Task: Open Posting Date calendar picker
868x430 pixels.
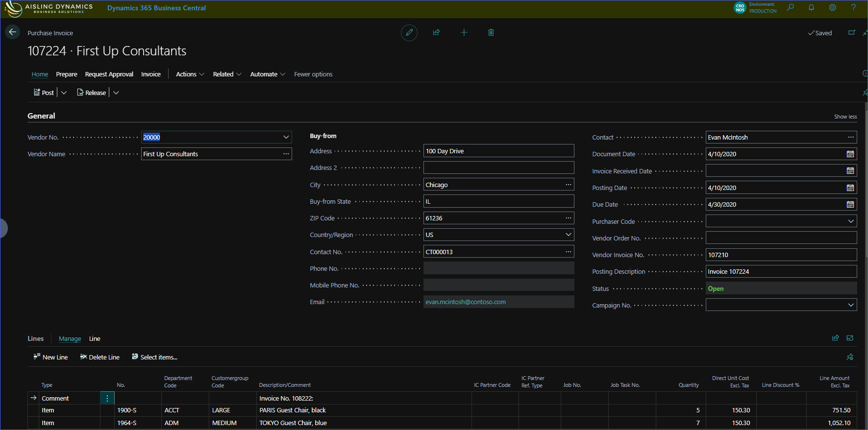Action: coord(850,188)
